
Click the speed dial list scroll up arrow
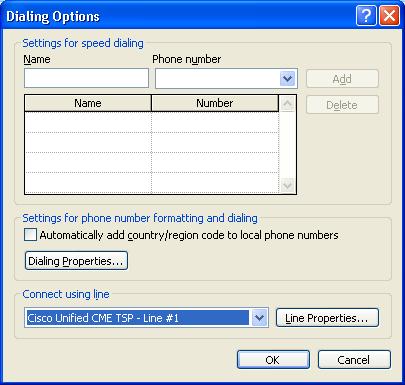click(287, 104)
